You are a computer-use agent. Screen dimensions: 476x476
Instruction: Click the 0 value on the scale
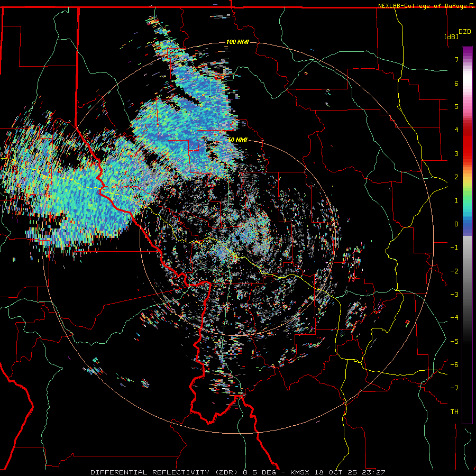[456, 224]
